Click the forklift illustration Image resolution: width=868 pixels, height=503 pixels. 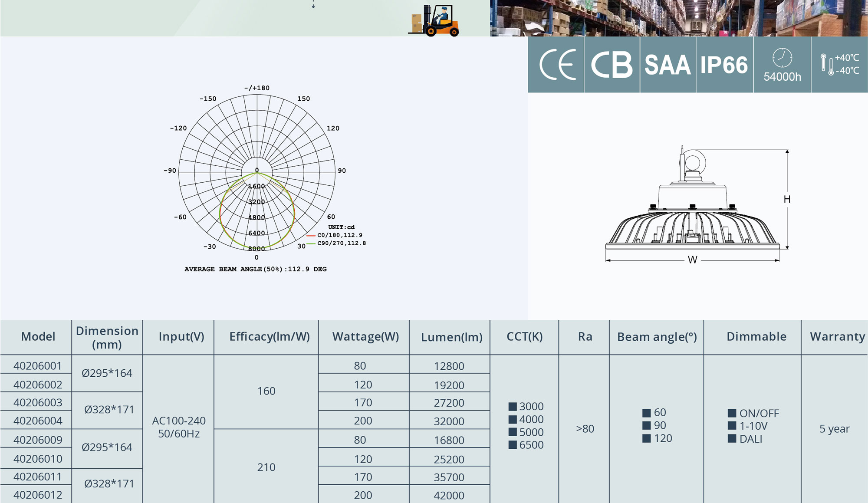(434, 20)
